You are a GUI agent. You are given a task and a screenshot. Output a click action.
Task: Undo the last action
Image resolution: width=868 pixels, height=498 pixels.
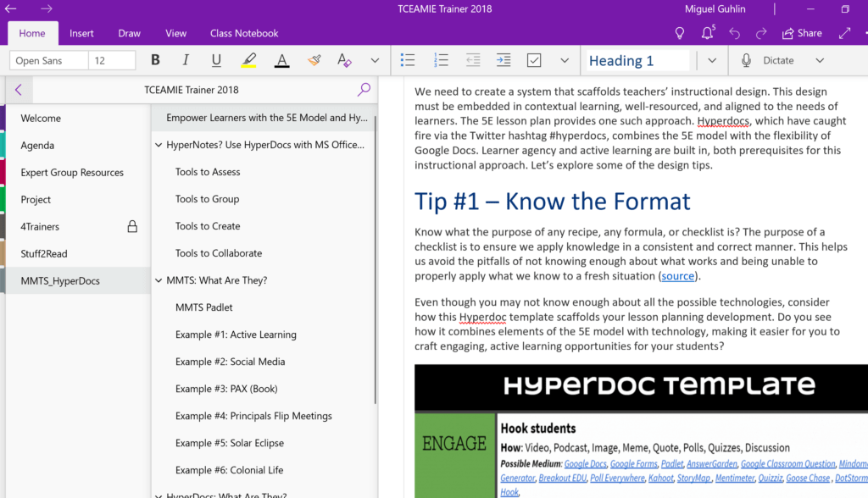point(735,33)
